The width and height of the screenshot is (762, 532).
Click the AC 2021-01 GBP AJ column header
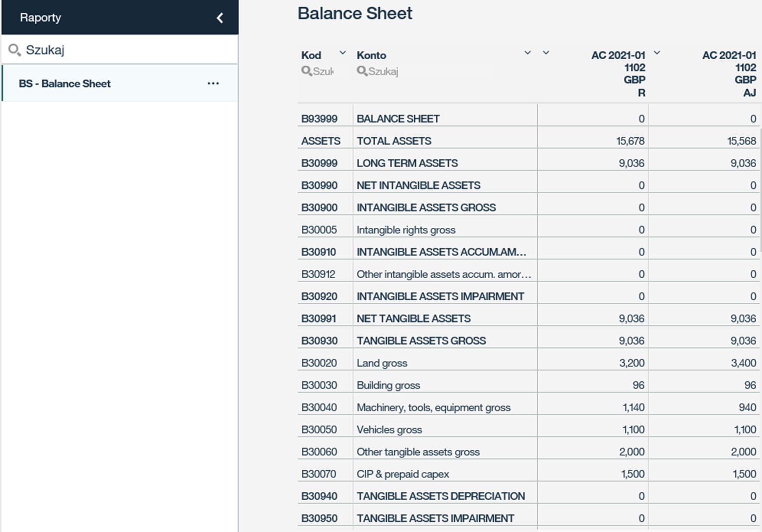[x=729, y=73]
